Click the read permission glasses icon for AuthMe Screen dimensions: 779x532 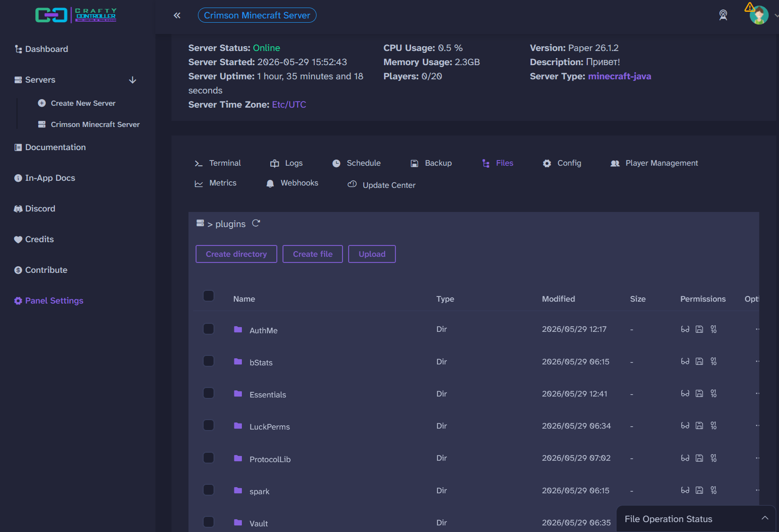(685, 329)
